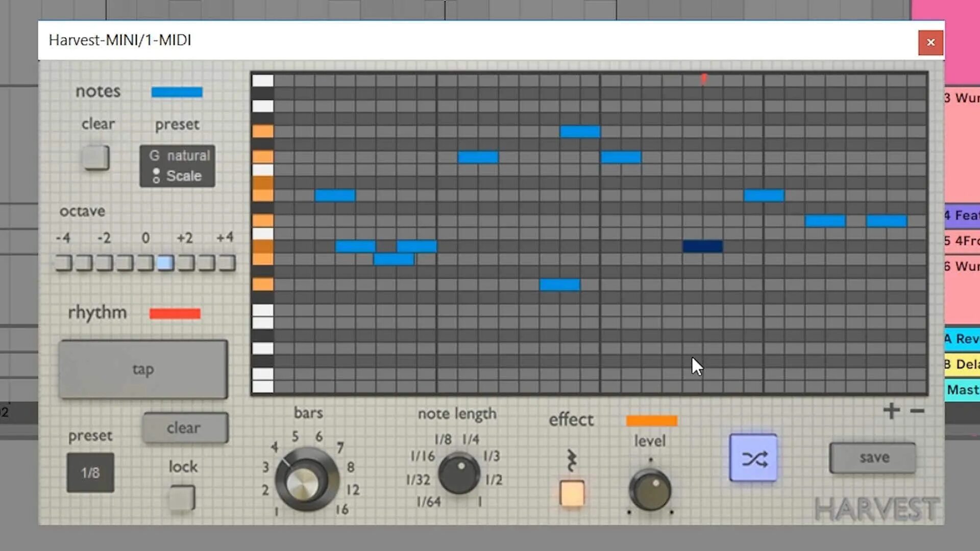The width and height of the screenshot is (980, 551).
Task: Open the G natural Scale preset menu
Action: click(177, 166)
